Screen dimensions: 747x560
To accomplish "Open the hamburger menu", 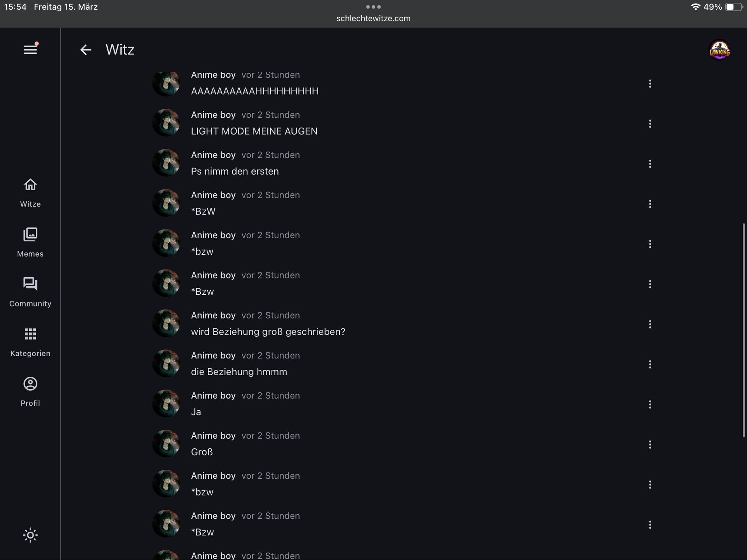I will pos(30,50).
